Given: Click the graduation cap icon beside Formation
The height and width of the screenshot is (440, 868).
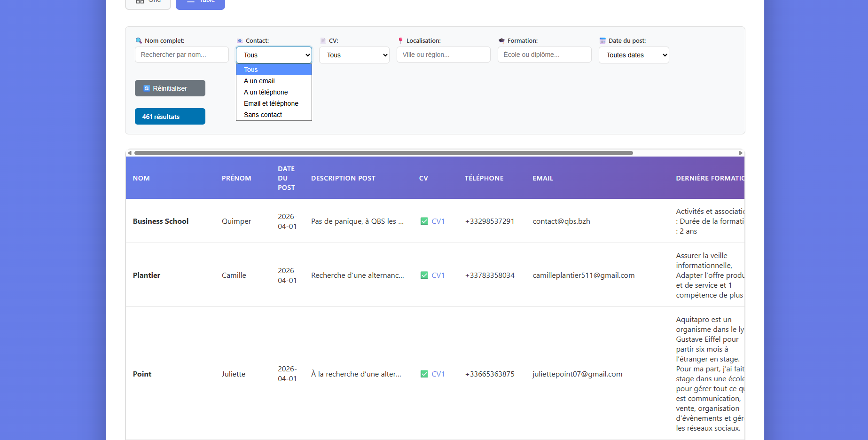Looking at the screenshot, I should click(x=501, y=41).
